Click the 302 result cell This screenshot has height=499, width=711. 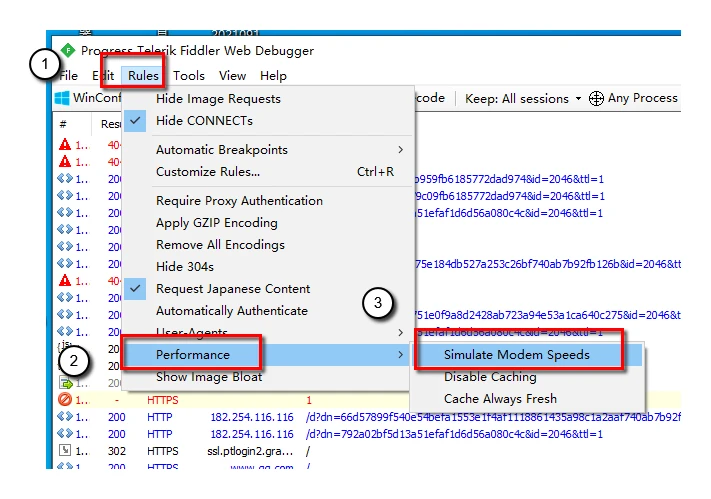[x=117, y=451]
